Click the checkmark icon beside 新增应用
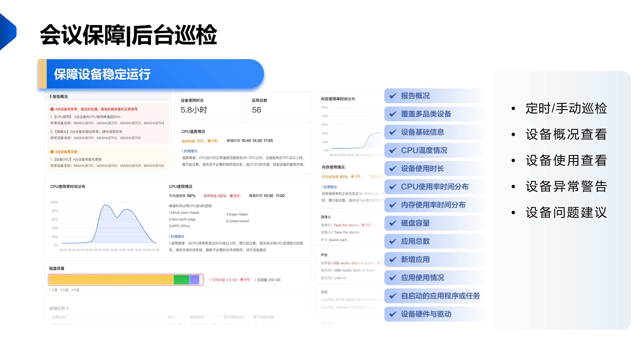Image resolution: width=644 pixels, height=362 pixels. tap(393, 259)
